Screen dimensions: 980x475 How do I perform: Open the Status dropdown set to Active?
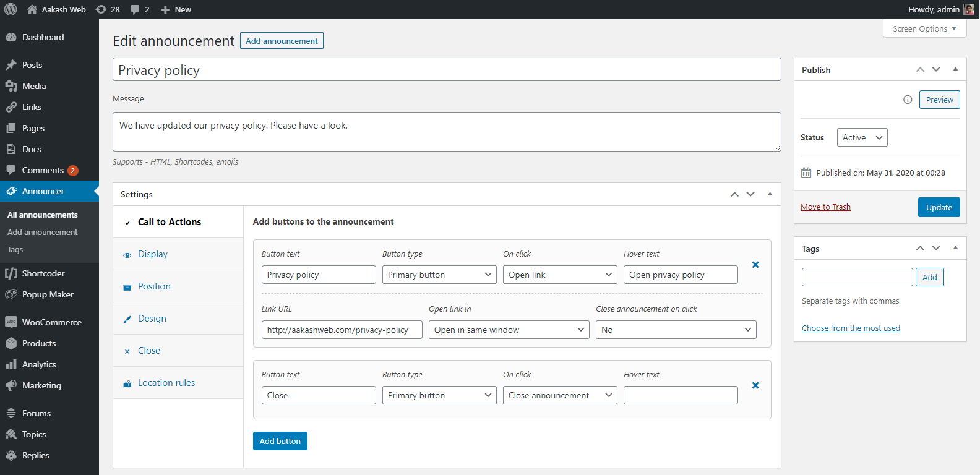862,137
